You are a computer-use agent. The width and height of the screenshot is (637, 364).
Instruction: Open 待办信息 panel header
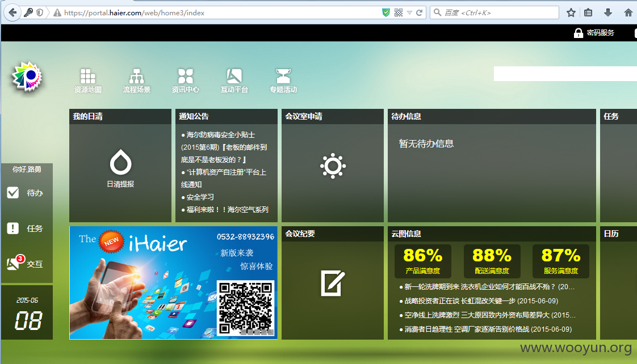492,116
